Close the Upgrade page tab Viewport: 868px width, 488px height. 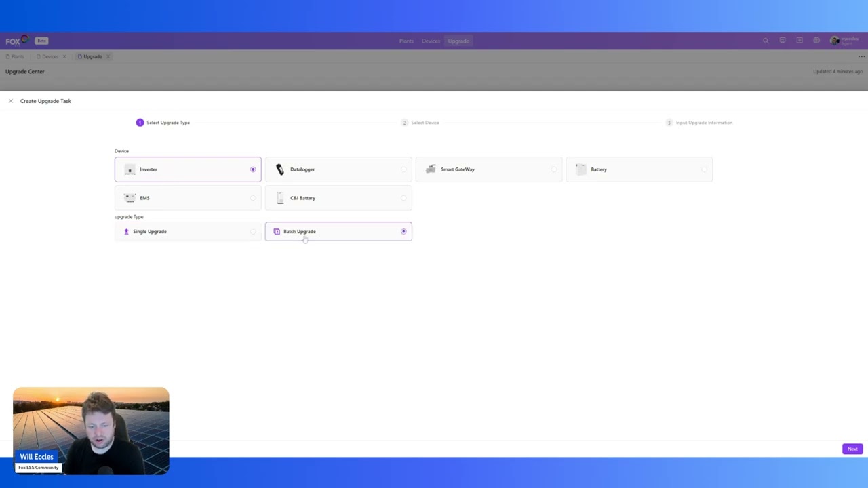[108, 56]
